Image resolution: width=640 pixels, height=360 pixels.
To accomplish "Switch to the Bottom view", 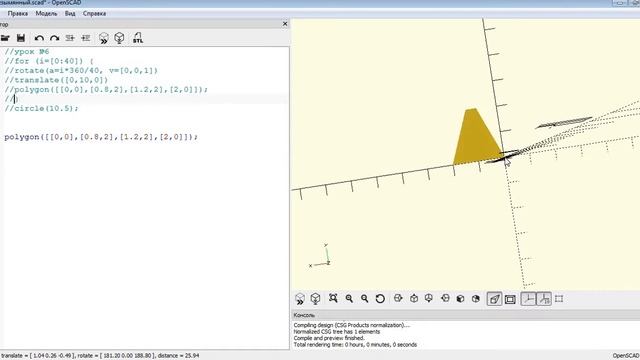I will tap(429, 298).
